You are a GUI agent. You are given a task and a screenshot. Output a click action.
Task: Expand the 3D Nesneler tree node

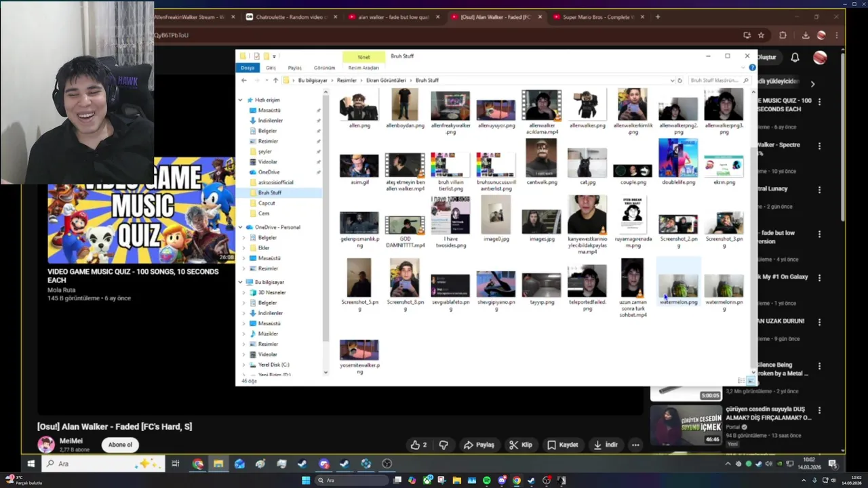(x=244, y=292)
